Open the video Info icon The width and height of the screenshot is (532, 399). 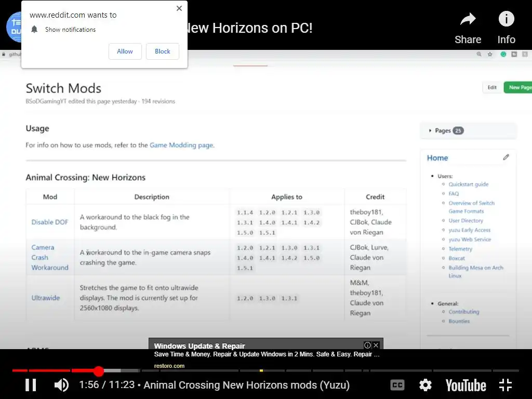pyautogui.click(x=506, y=19)
